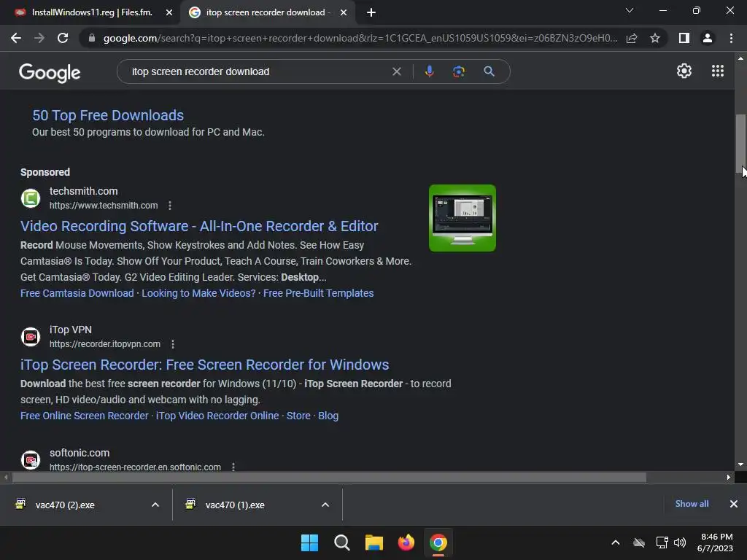The width and height of the screenshot is (747, 560).
Task: Go back to the previous page
Action: (x=16, y=38)
